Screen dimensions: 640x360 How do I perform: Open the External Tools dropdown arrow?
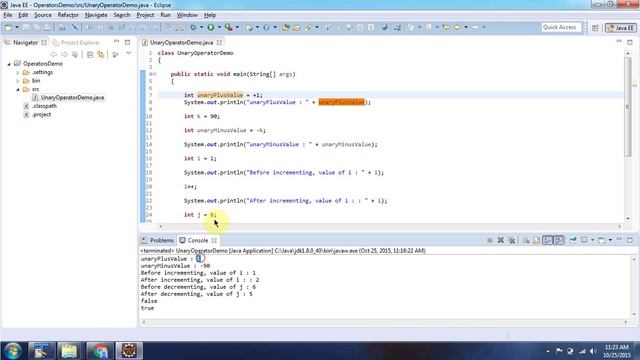click(237, 27)
